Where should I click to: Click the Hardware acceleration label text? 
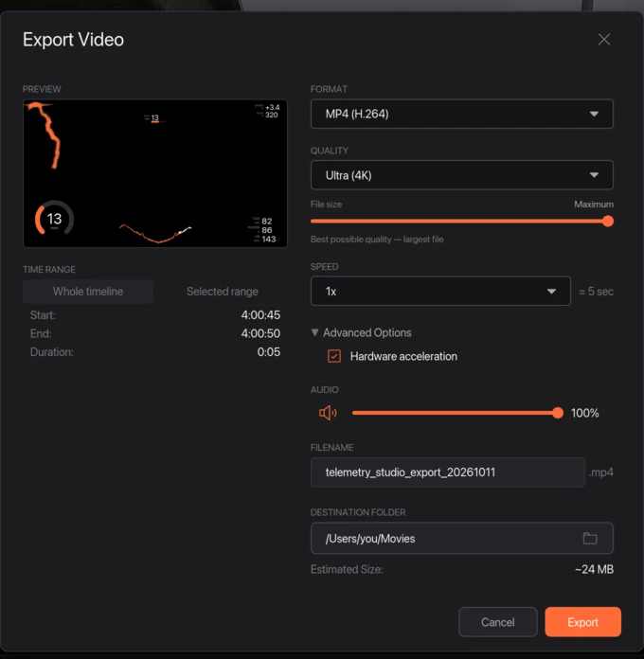[403, 356]
